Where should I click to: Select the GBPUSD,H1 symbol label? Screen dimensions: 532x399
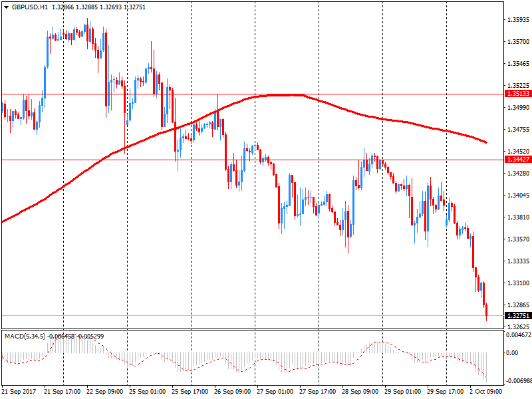(x=30, y=7)
